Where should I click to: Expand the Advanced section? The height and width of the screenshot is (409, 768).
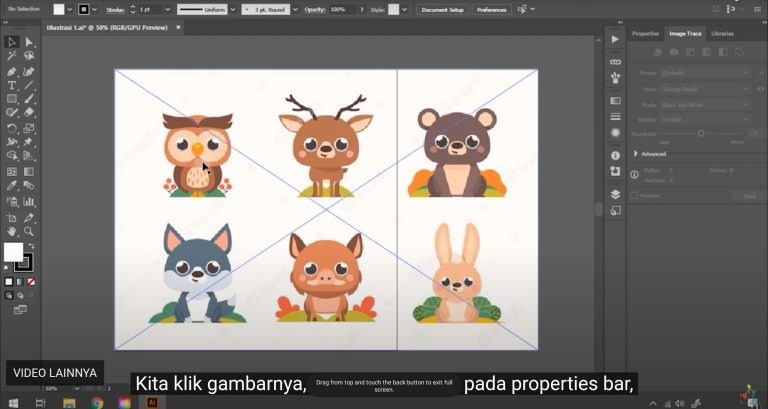tap(636, 154)
